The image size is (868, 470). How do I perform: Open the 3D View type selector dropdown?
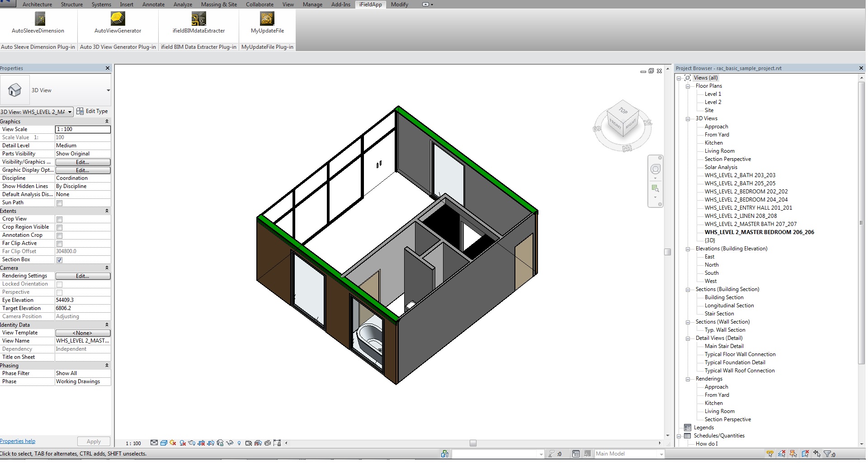click(x=108, y=90)
